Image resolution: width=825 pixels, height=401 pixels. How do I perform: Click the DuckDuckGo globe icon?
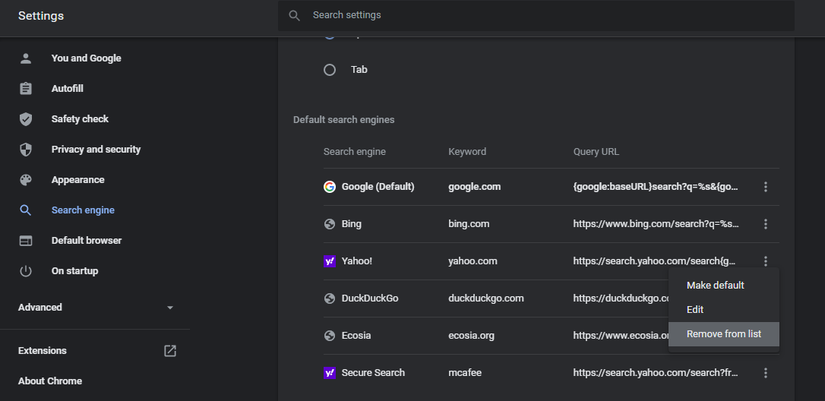point(329,298)
